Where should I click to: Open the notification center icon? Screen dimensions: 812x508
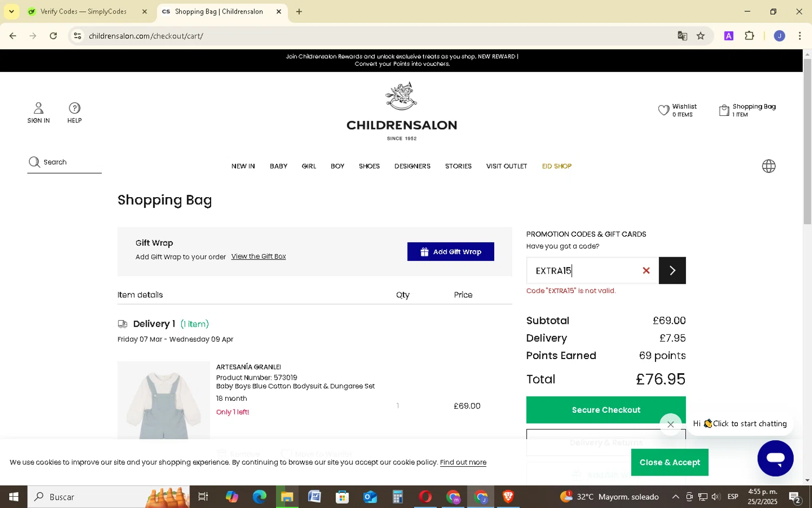pos(795,497)
